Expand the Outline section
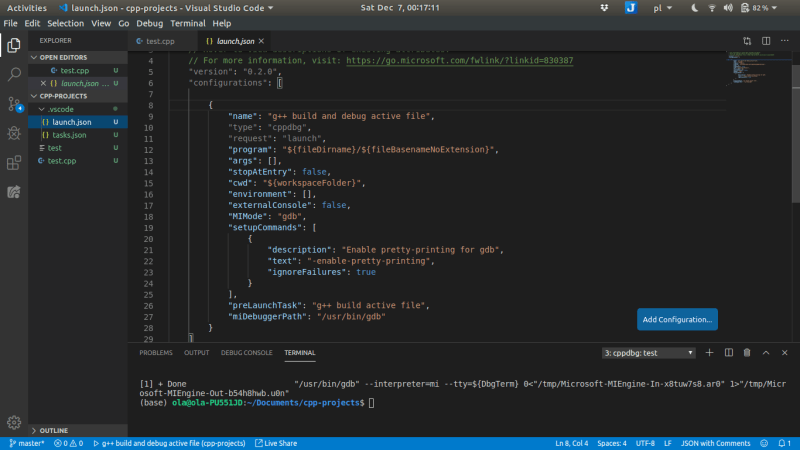Screen dimensions: 800x450 click(x=78, y=431)
